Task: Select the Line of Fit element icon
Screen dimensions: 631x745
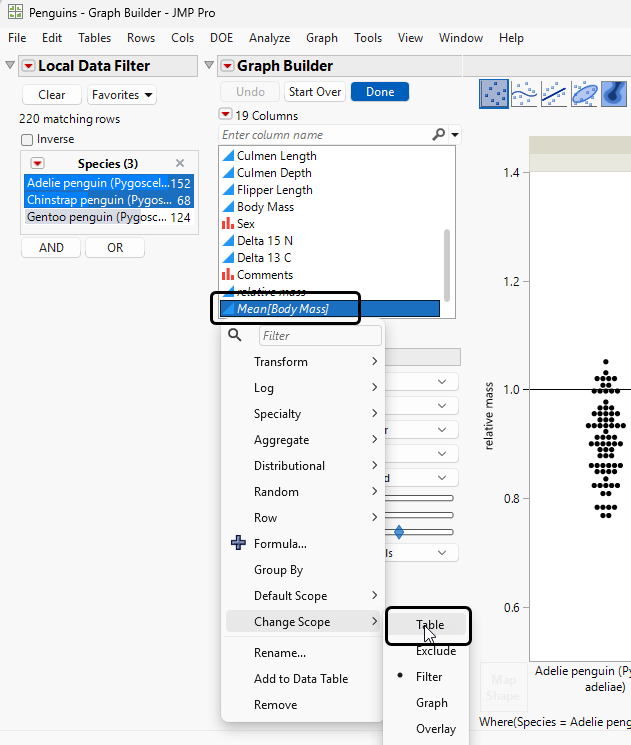Action: click(x=554, y=94)
